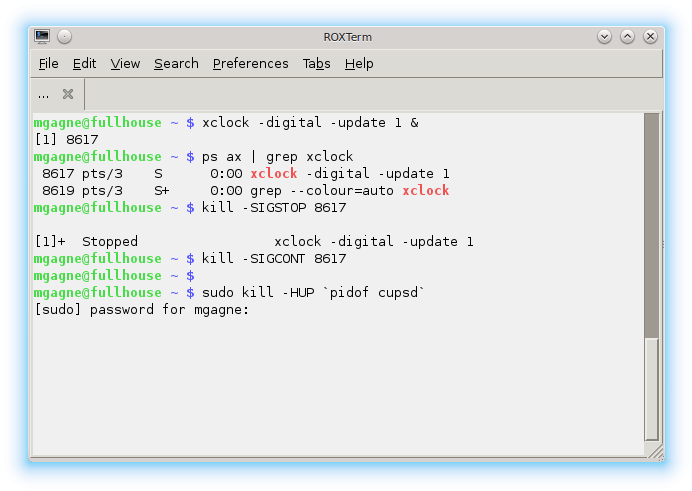This screenshot has width=692, height=491.
Task: Close the "..." terminal tab with X
Action: tap(68, 94)
